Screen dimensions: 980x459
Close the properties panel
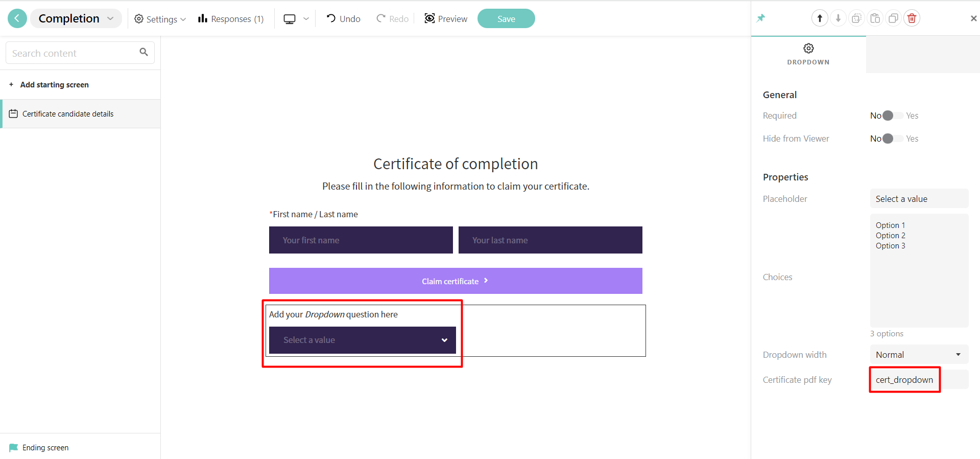(x=973, y=18)
